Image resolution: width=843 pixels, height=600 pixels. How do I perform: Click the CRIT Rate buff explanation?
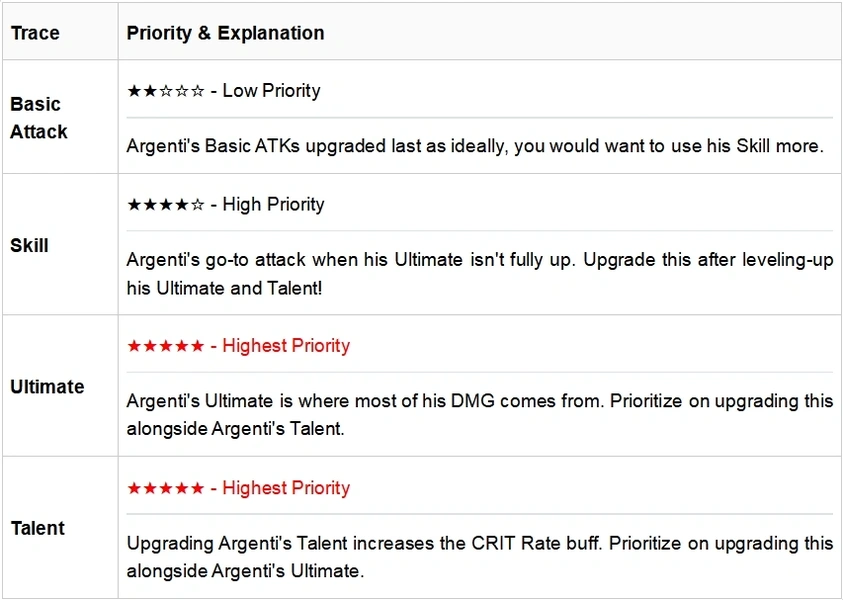coord(480,557)
